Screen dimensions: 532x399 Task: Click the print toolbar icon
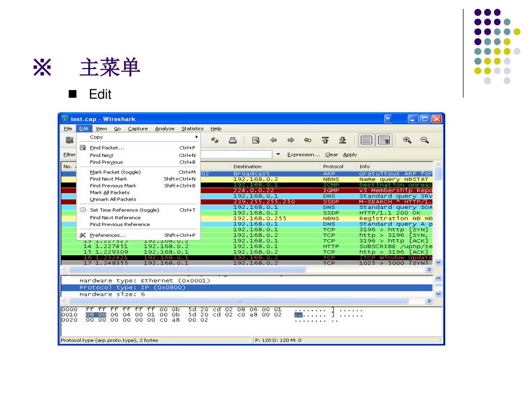coord(233,140)
